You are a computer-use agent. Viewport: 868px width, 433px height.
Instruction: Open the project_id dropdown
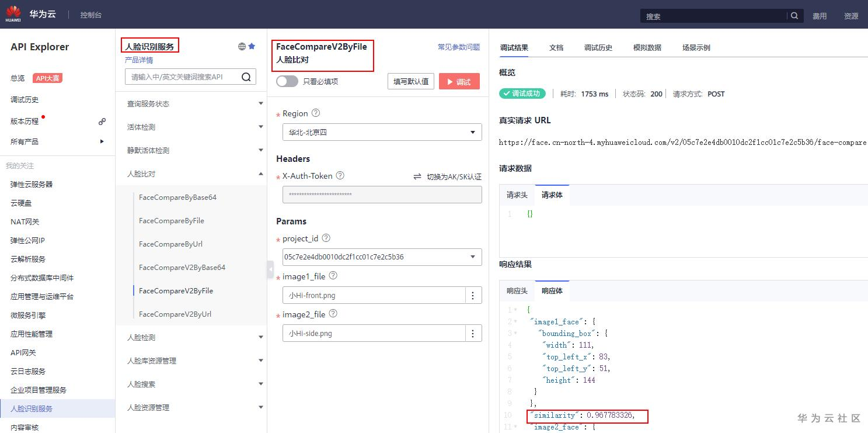382,257
